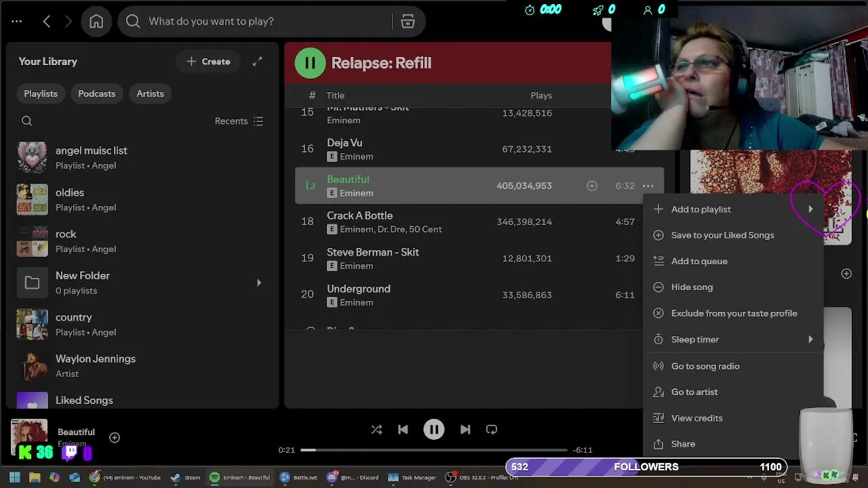The width and height of the screenshot is (868, 488).
Task: Open Add to playlist submenu
Action: click(733, 209)
